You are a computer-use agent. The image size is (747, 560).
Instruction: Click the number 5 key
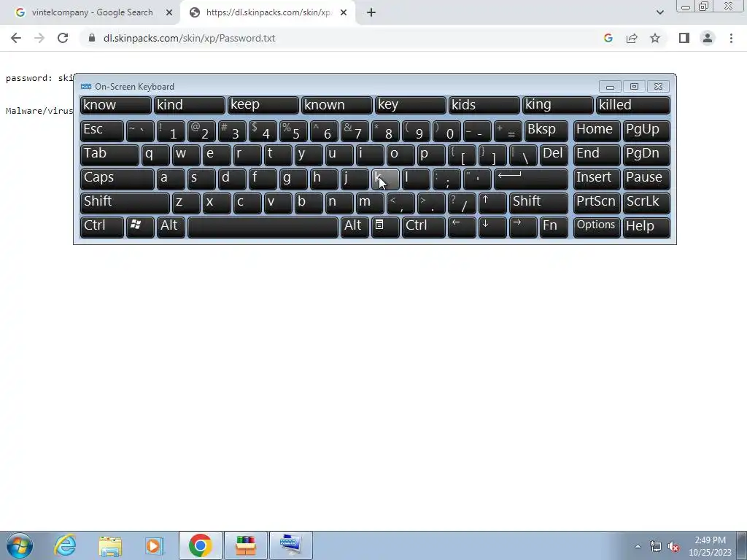point(293,131)
